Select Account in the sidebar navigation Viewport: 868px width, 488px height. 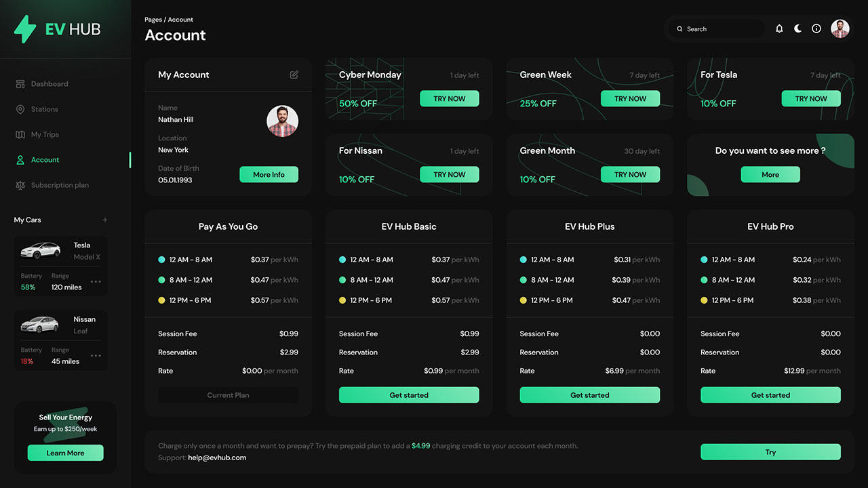coord(45,159)
